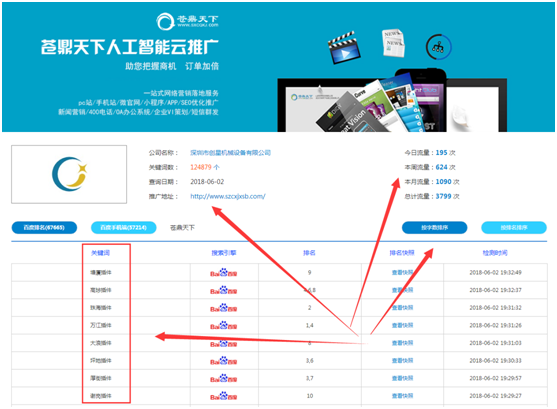Click the company logo thumbnail image
This screenshot has width=557, height=409.
[69, 174]
